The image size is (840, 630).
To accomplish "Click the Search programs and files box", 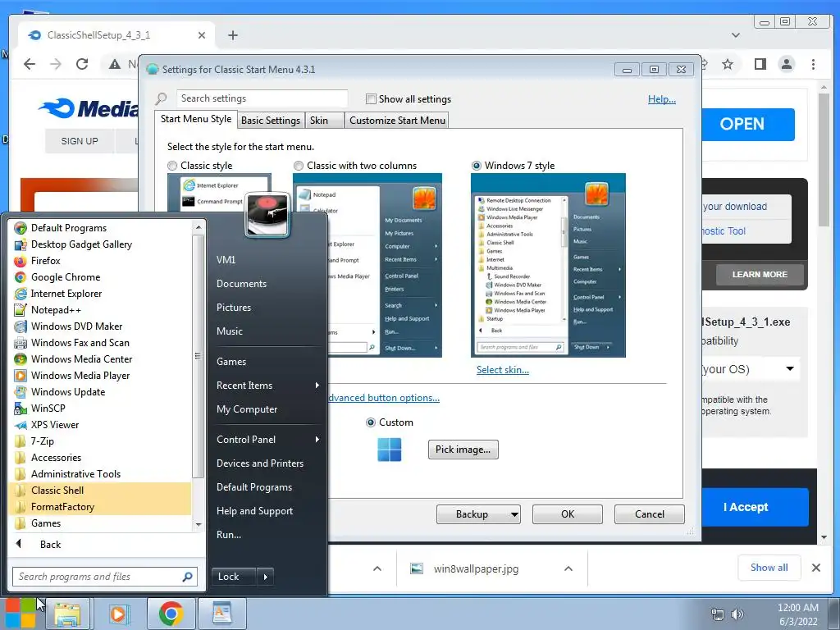I will 105,577.
